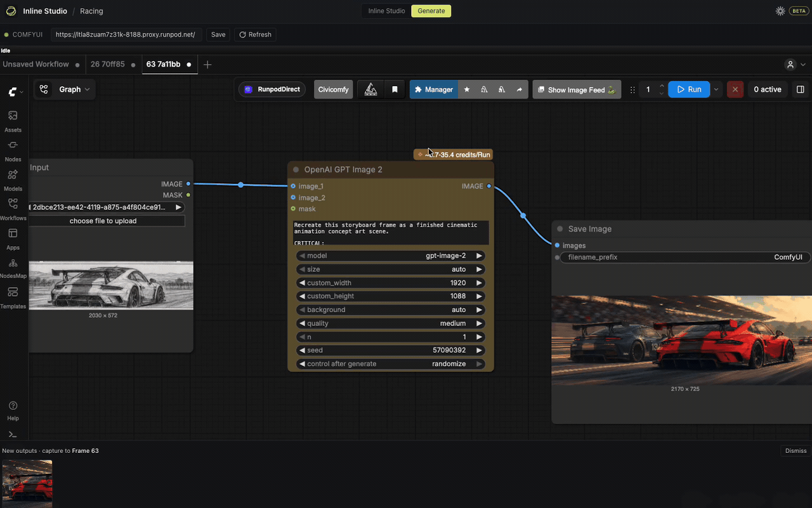Image resolution: width=812 pixels, height=508 pixels.
Task: Toggle the console terminal icon in sidebar
Action: click(13, 434)
